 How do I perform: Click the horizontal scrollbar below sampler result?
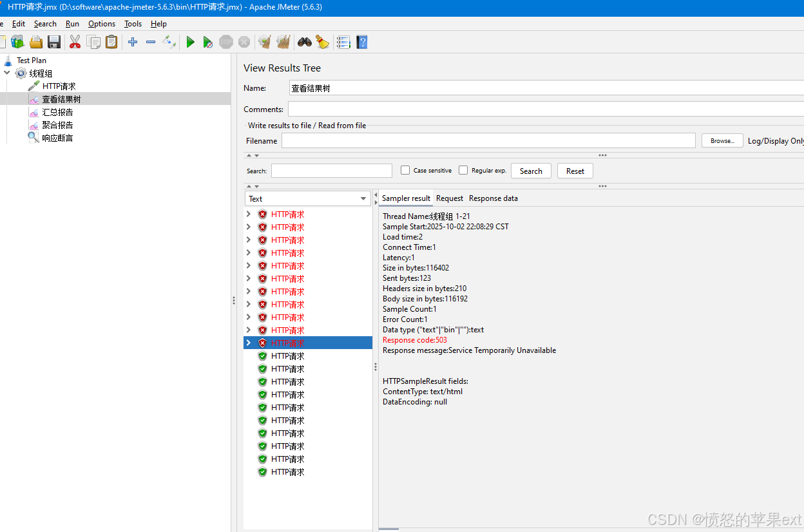(388, 529)
